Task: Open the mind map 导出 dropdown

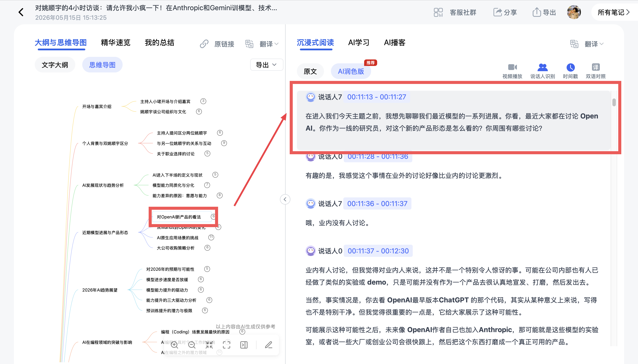Action: tap(267, 65)
